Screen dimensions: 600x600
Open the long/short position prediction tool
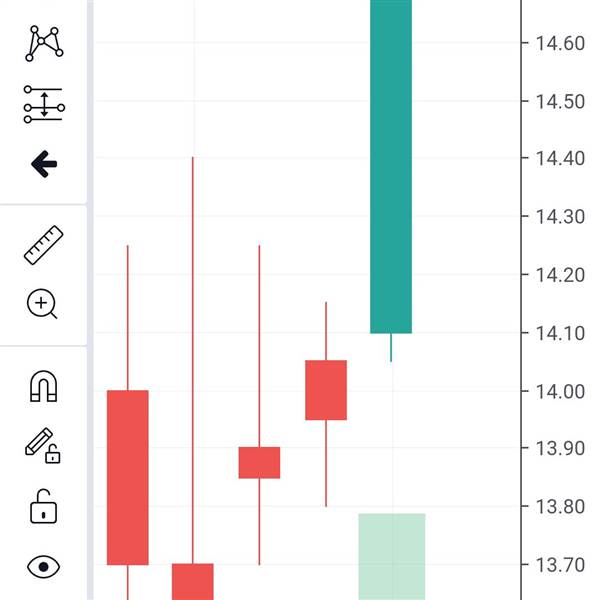(x=44, y=104)
